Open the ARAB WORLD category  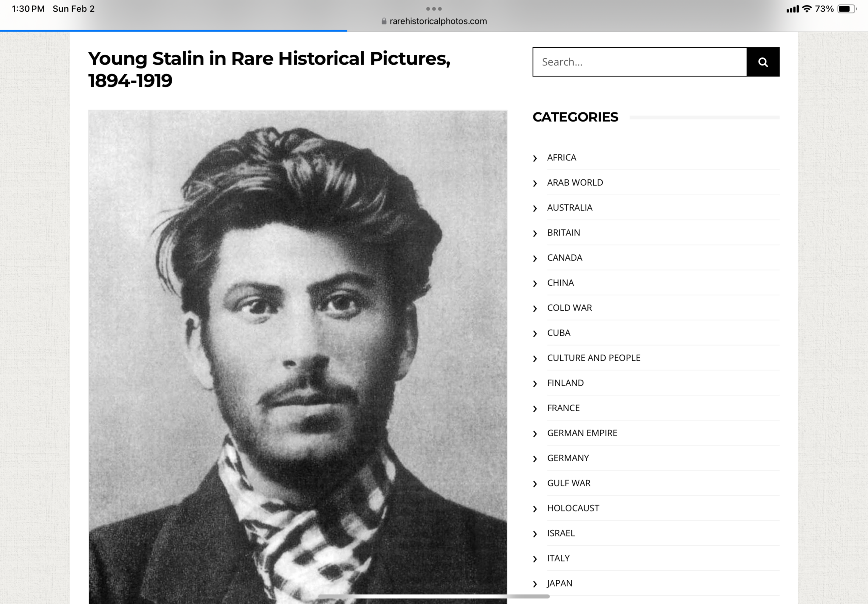[x=575, y=182]
